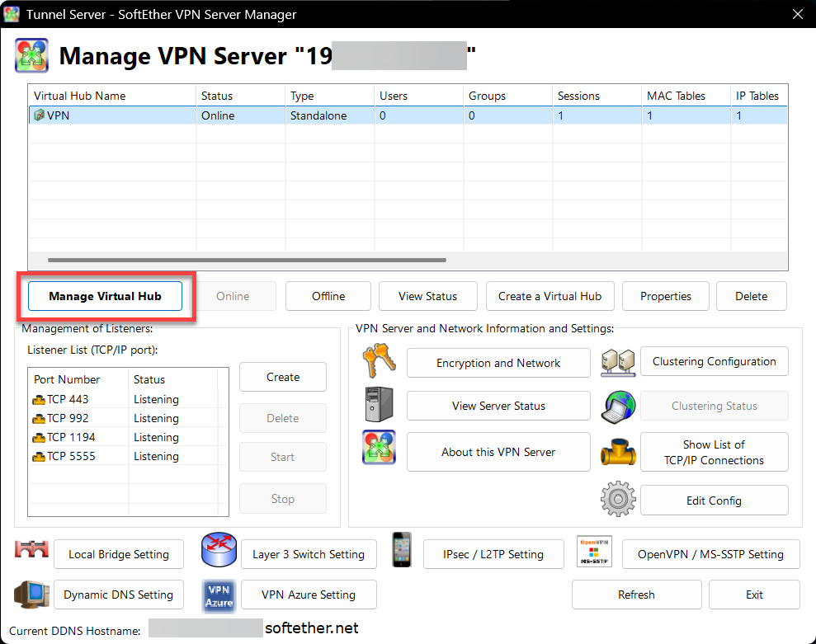This screenshot has width=816, height=644.
Task: Click Create a Virtual Hub
Action: click(x=550, y=296)
